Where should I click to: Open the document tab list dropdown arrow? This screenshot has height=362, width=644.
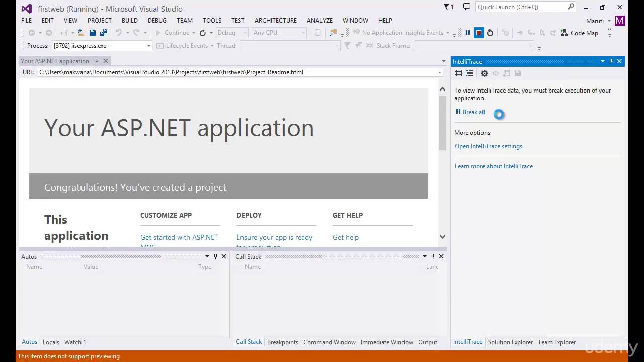point(443,61)
